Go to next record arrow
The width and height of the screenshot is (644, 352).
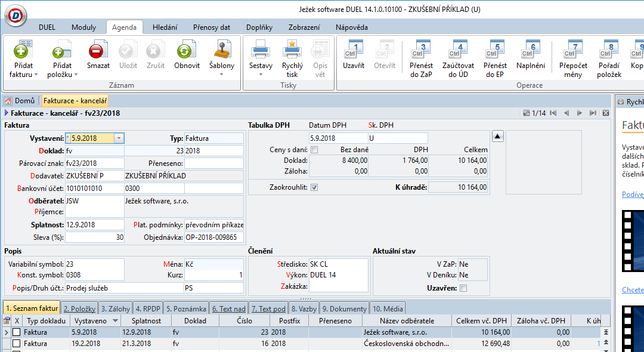[x=579, y=113]
